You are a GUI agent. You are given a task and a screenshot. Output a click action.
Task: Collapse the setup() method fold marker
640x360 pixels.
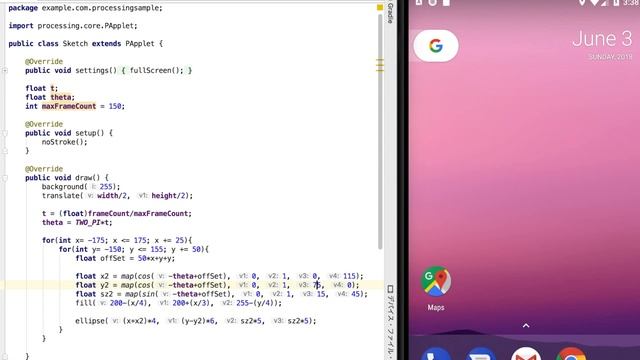pyautogui.click(x=5, y=133)
